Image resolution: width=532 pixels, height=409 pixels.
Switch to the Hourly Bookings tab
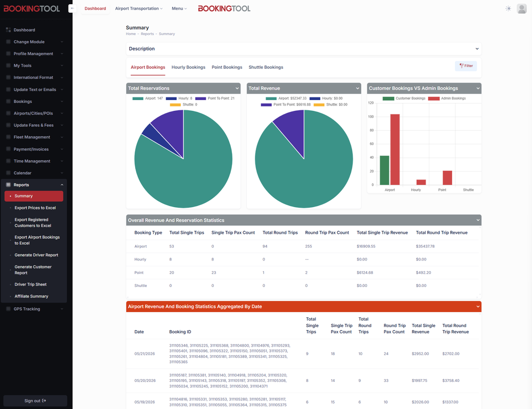(x=188, y=67)
